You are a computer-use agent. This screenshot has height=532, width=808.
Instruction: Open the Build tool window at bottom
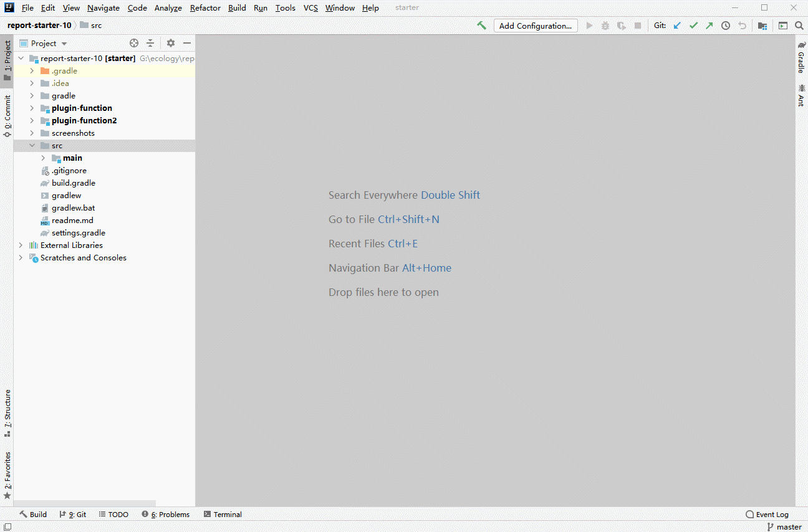point(33,515)
